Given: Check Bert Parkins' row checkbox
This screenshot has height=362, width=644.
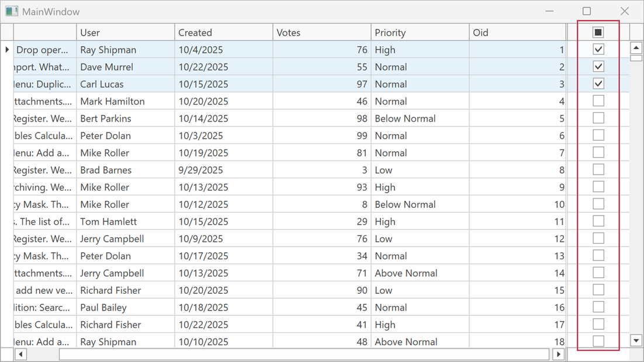Looking at the screenshot, I should 598,117.
